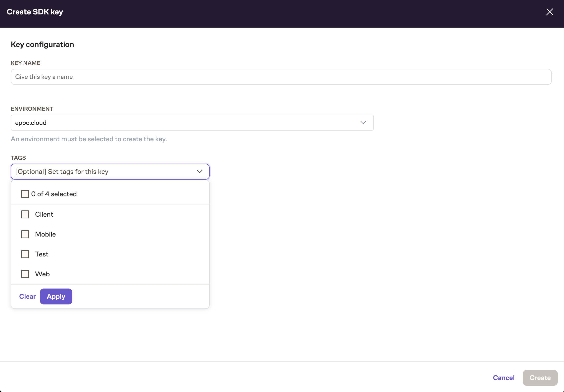Select the Web option in the tag list

pyautogui.click(x=42, y=274)
